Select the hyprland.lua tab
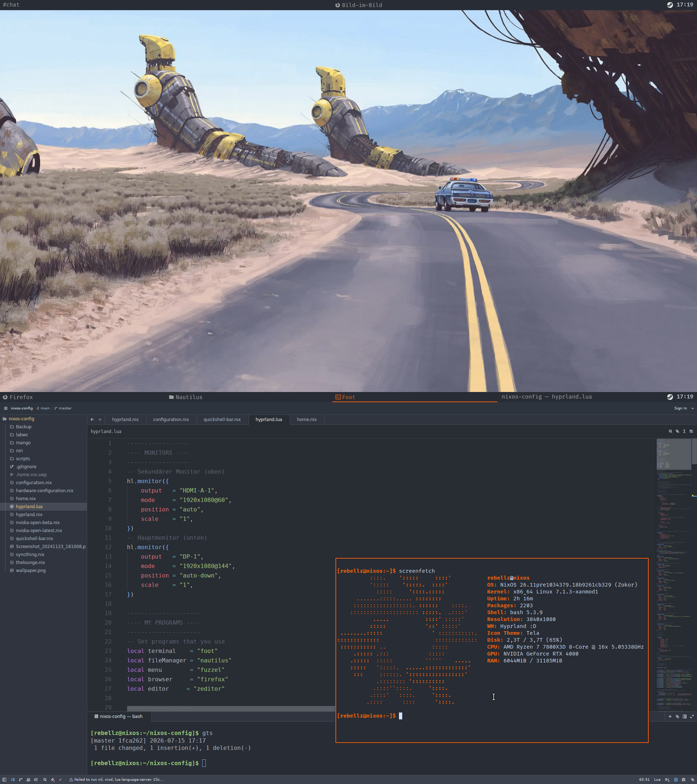Screen dimensions: 697x784 (269, 419)
